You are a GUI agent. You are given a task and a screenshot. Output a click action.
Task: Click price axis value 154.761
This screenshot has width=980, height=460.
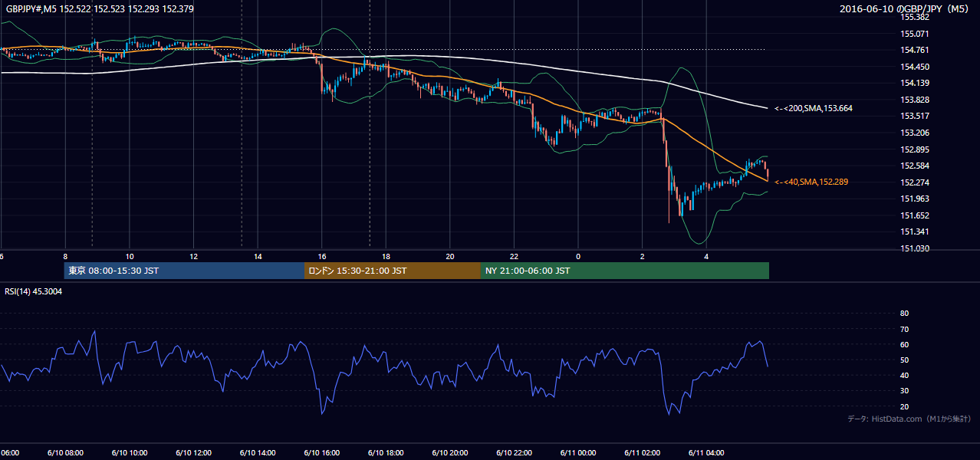coord(916,51)
